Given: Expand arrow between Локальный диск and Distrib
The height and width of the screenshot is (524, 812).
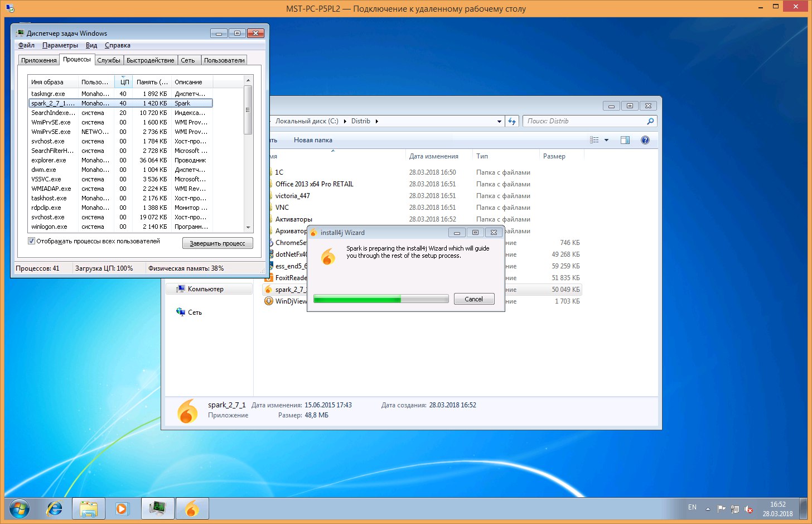Looking at the screenshot, I should coord(345,121).
